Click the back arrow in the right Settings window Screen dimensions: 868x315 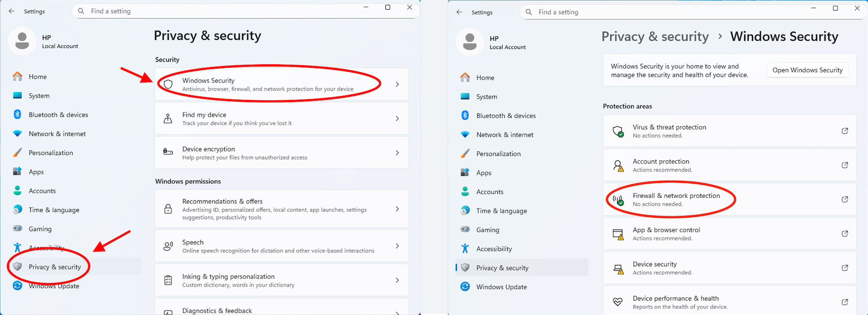[x=459, y=12]
